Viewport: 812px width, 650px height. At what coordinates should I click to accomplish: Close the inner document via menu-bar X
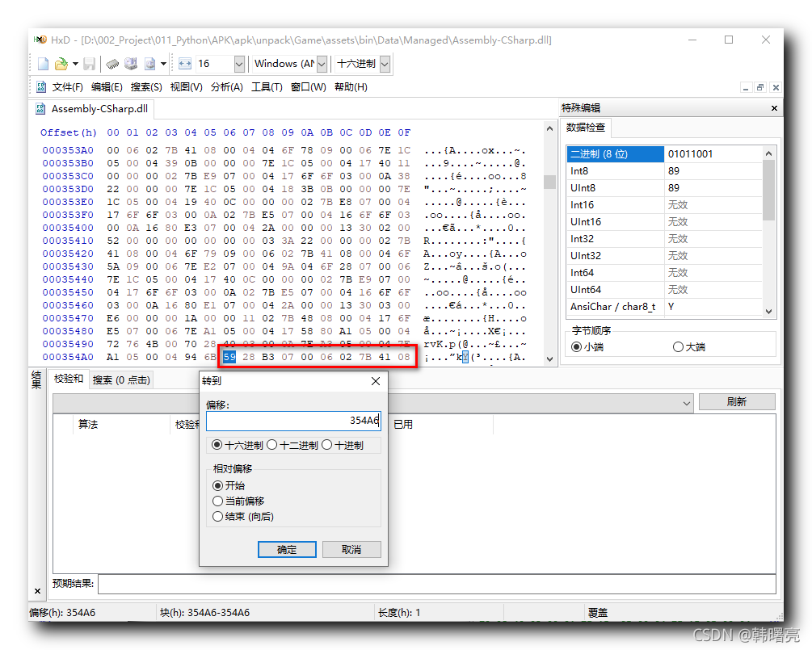[x=775, y=87]
